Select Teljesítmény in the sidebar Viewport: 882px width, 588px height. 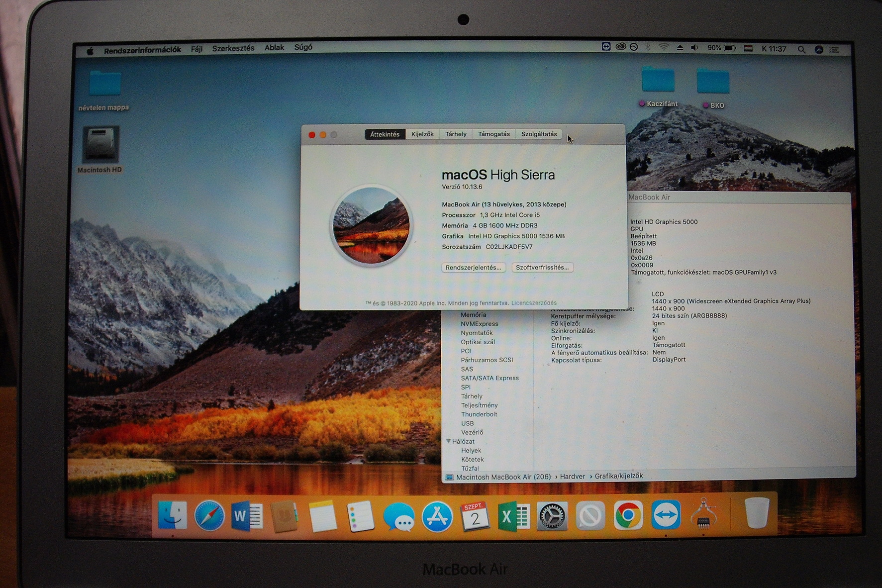click(x=479, y=405)
